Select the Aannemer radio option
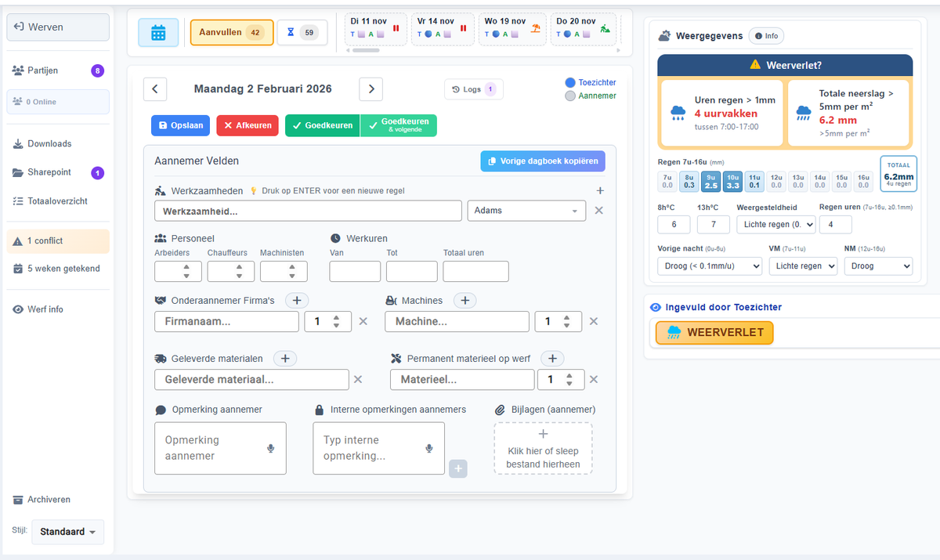The height and width of the screenshot is (560, 940). tap(570, 96)
